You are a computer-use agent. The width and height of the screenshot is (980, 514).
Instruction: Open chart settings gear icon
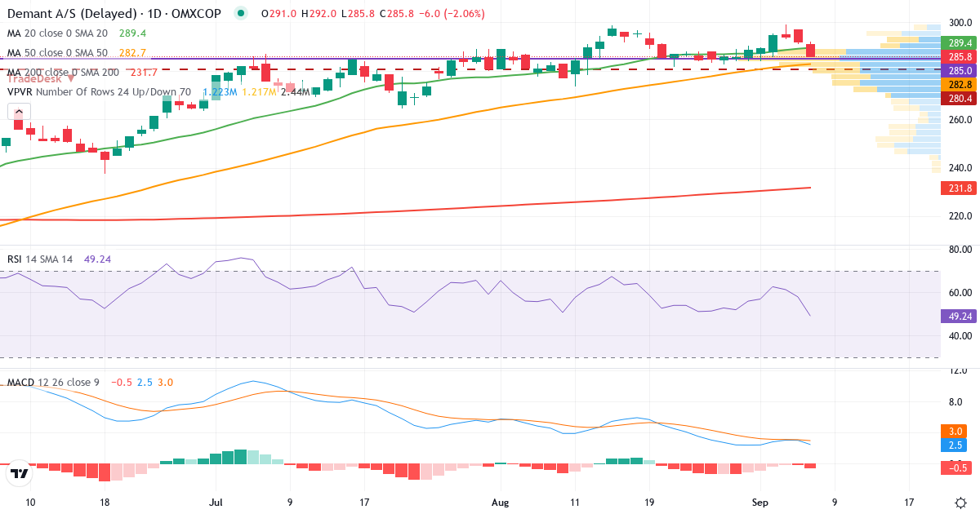(x=961, y=502)
